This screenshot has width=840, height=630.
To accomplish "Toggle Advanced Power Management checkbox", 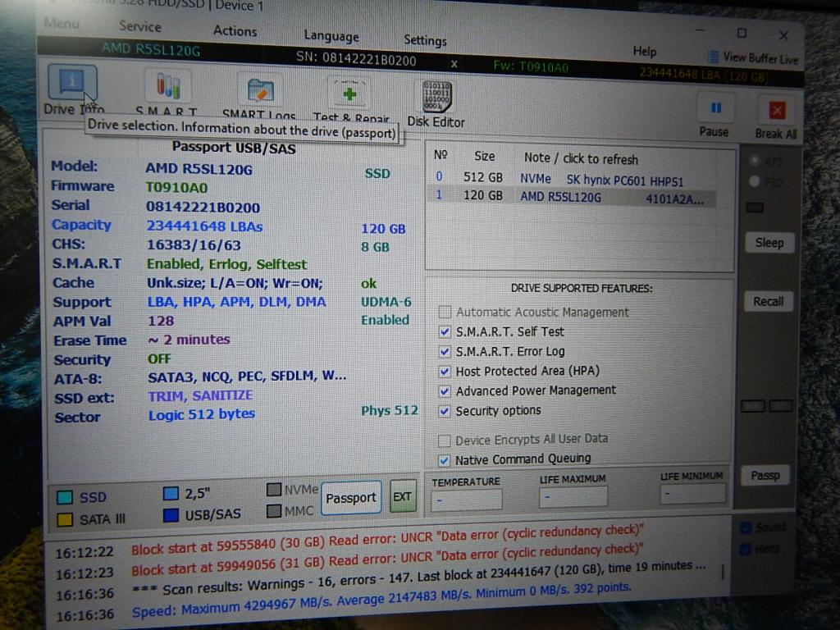I will point(444,391).
